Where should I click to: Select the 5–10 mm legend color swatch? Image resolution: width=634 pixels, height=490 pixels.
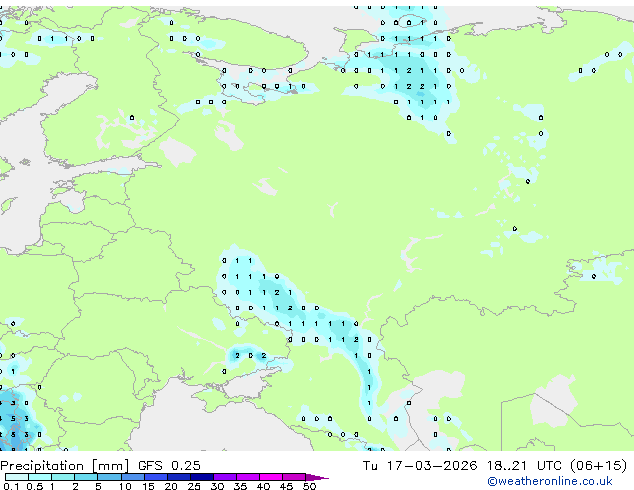[x=109, y=477]
